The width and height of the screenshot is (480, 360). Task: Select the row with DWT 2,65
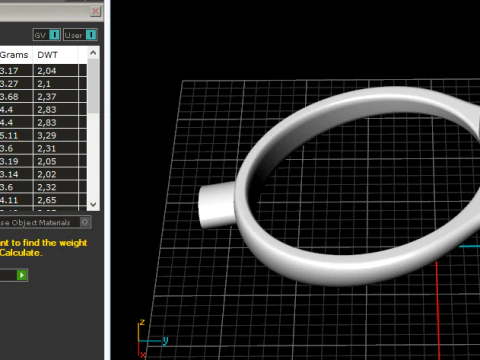pyautogui.click(x=43, y=200)
